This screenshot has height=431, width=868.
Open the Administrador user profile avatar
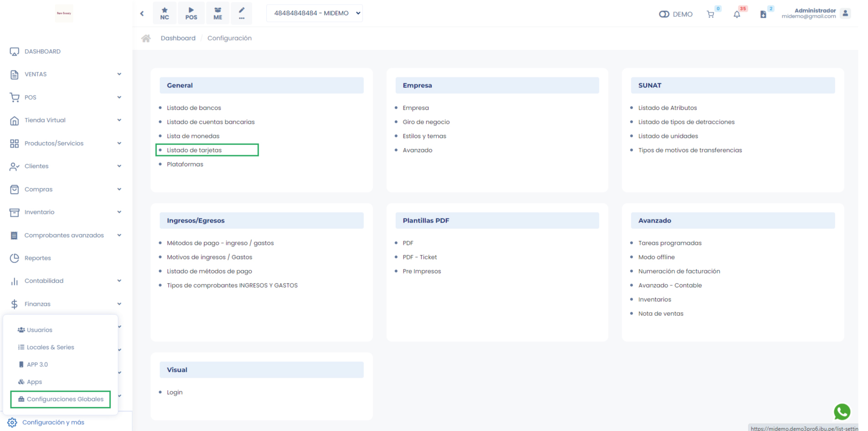(845, 13)
